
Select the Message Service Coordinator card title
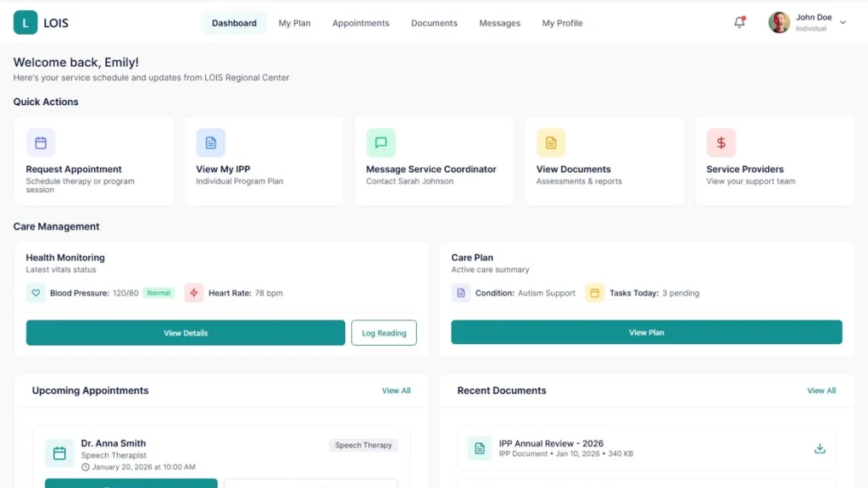point(431,169)
